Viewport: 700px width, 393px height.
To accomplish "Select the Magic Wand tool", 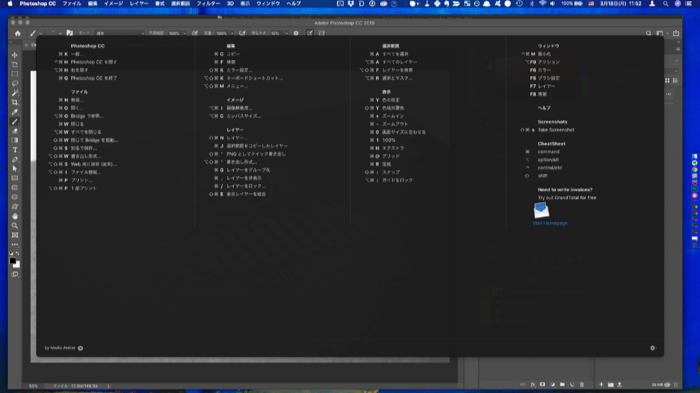I will (x=15, y=93).
